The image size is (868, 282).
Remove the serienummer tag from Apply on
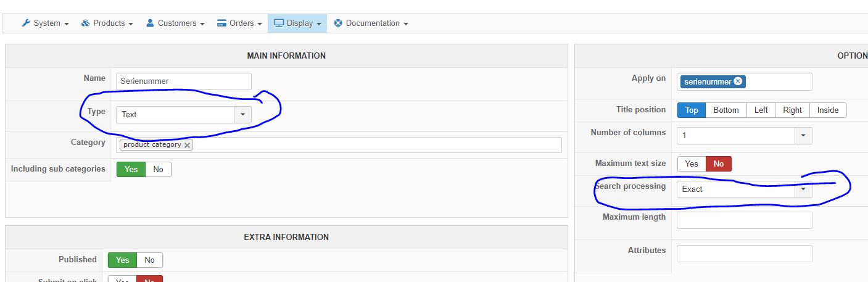pyautogui.click(x=738, y=81)
